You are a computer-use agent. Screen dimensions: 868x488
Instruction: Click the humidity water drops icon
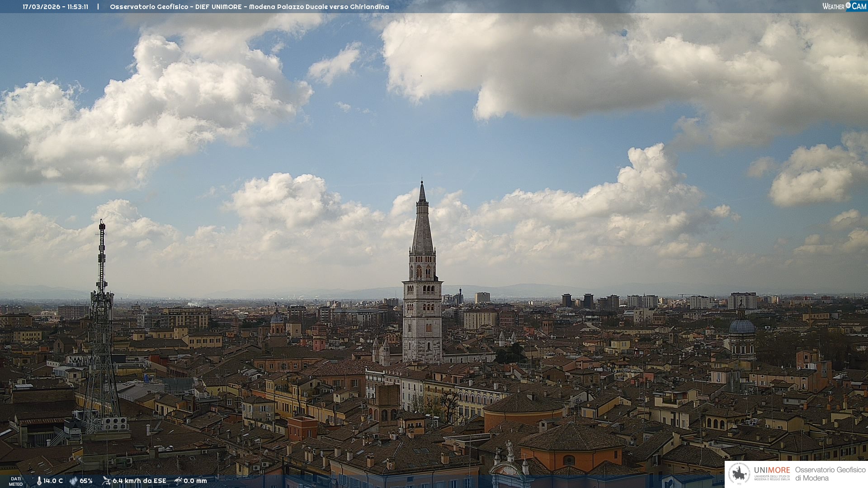pos(73,481)
